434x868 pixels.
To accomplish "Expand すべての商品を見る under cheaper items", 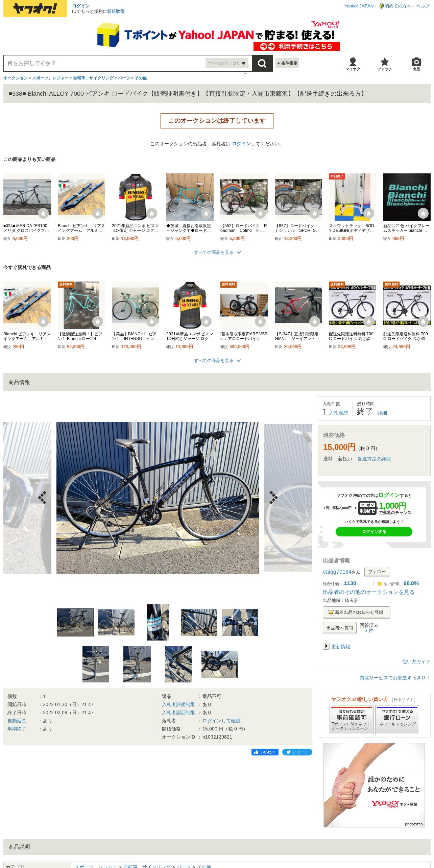I will pos(217,252).
